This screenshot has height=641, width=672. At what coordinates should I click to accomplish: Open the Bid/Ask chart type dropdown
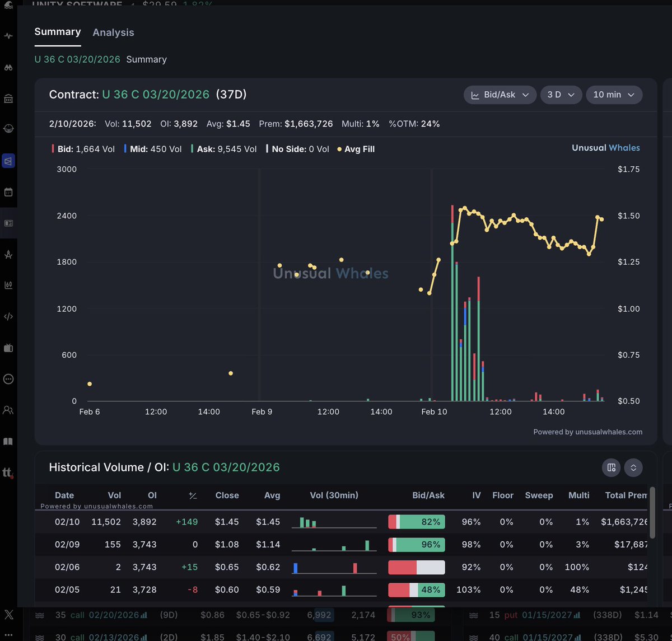point(500,95)
